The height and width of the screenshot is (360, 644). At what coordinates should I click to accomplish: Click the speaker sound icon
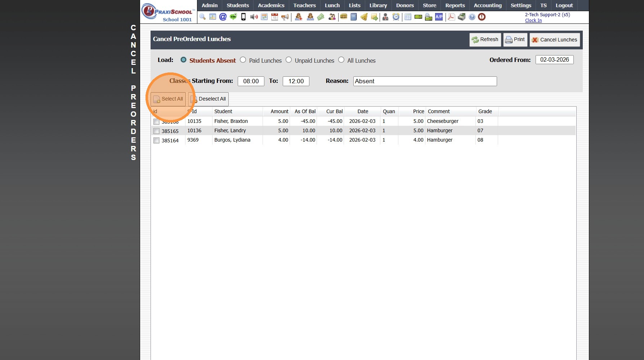(x=254, y=17)
